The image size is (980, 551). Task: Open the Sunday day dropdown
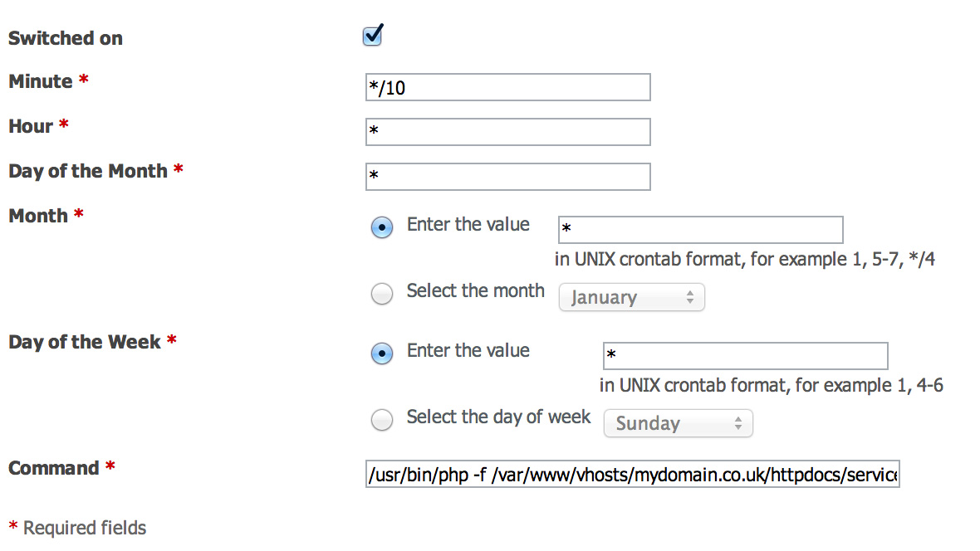pos(679,423)
